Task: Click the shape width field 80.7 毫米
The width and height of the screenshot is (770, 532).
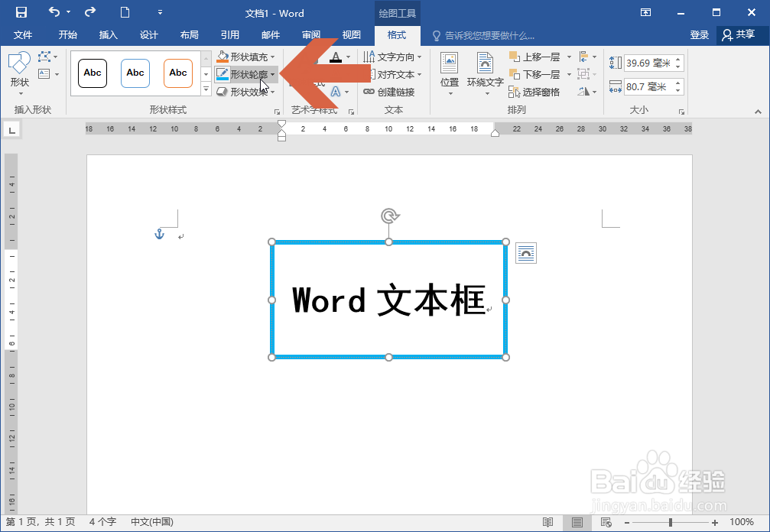Action: pos(648,87)
